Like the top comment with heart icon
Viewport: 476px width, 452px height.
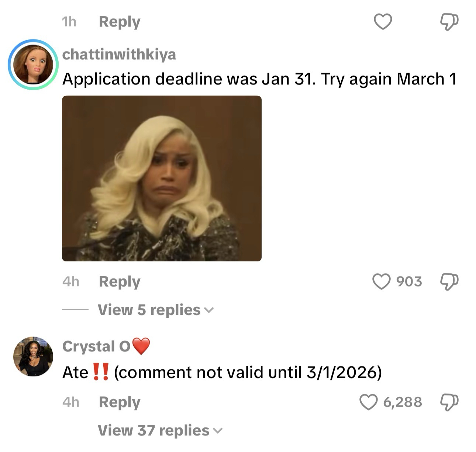coord(383,22)
